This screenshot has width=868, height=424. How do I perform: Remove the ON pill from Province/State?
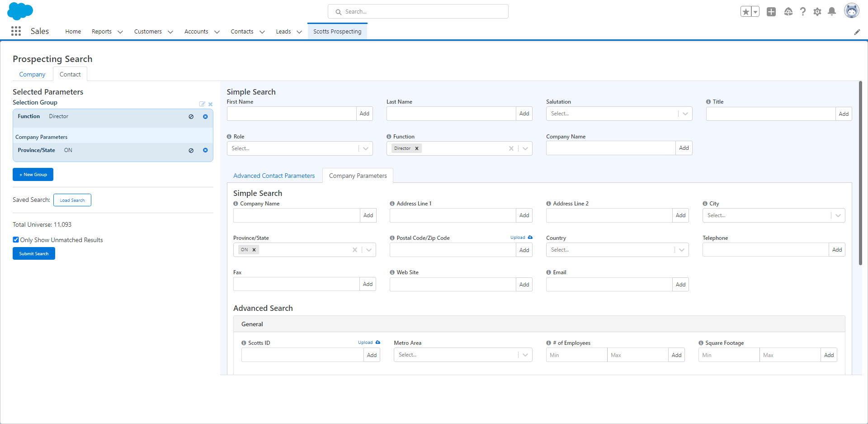pos(254,250)
